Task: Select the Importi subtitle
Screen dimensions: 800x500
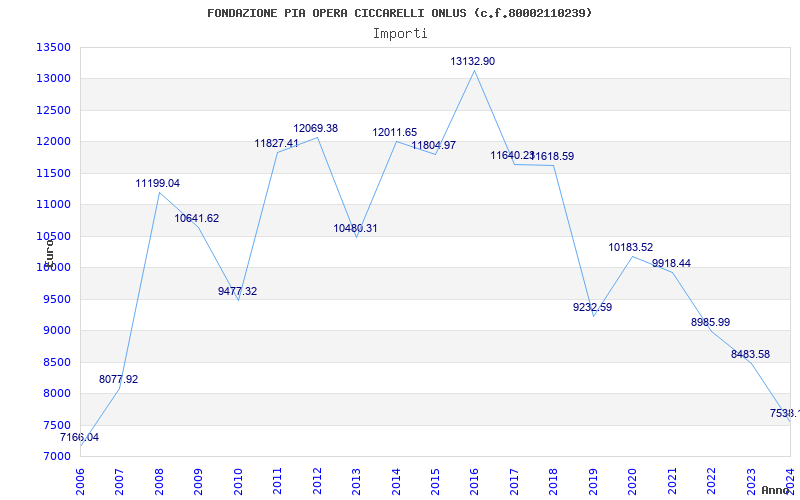Action: [x=400, y=34]
